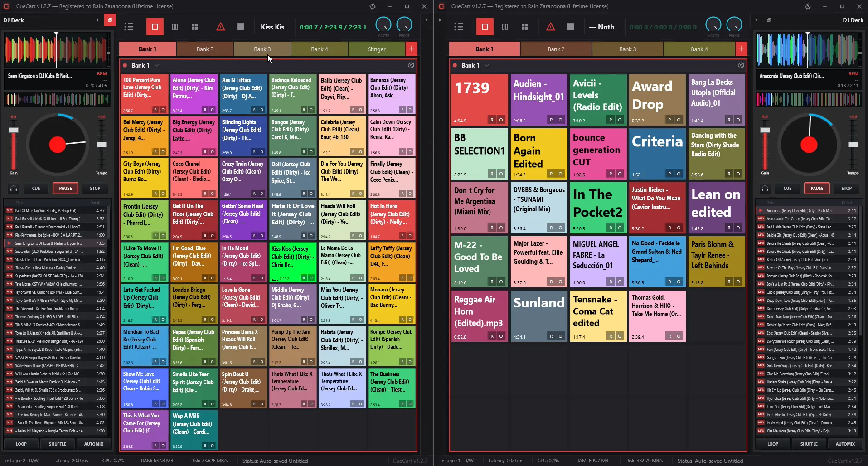Click the left deck waveform overview
868x466 pixels.
[x=56, y=99]
